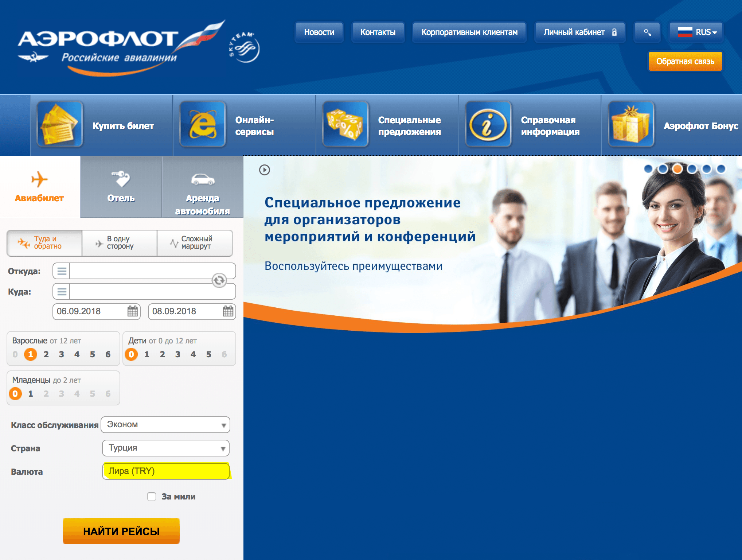Open Корпоративным клиентам page
The width and height of the screenshot is (742, 560).
(x=469, y=32)
